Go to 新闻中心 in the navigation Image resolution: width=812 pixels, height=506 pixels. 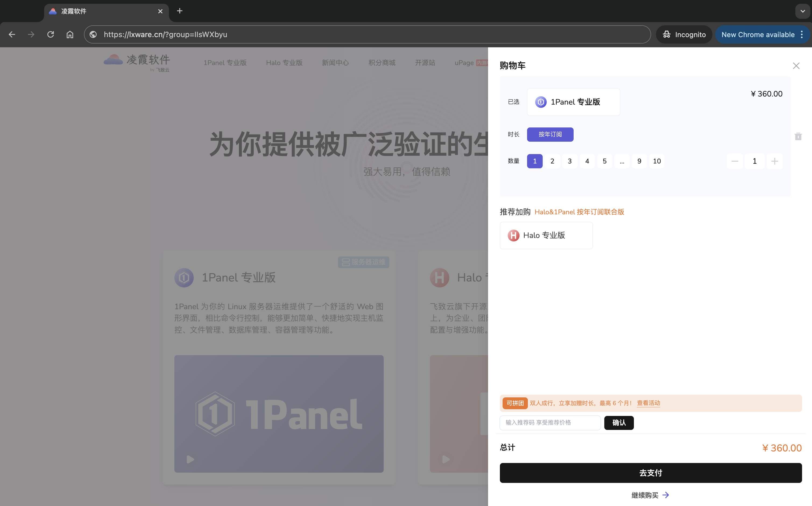[335, 63]
